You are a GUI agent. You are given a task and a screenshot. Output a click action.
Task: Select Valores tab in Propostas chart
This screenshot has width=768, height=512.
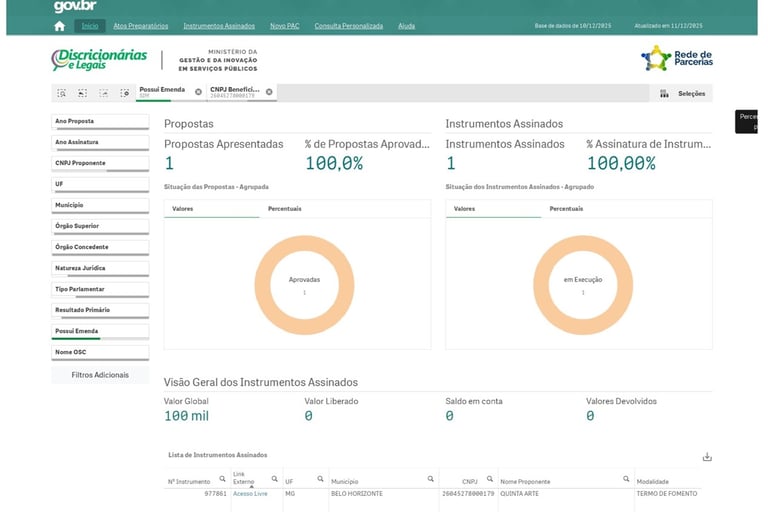212,209
